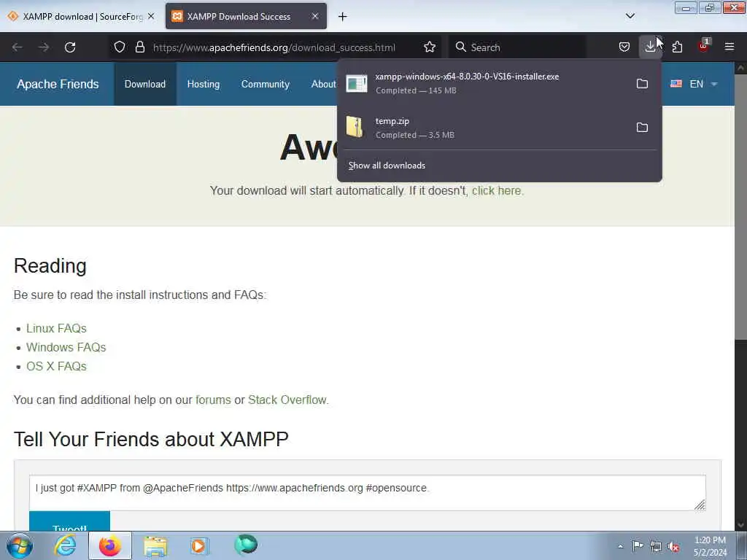Click the page vertical scrollbar thumb
747x560 pixels.
[x=740, y=206]
